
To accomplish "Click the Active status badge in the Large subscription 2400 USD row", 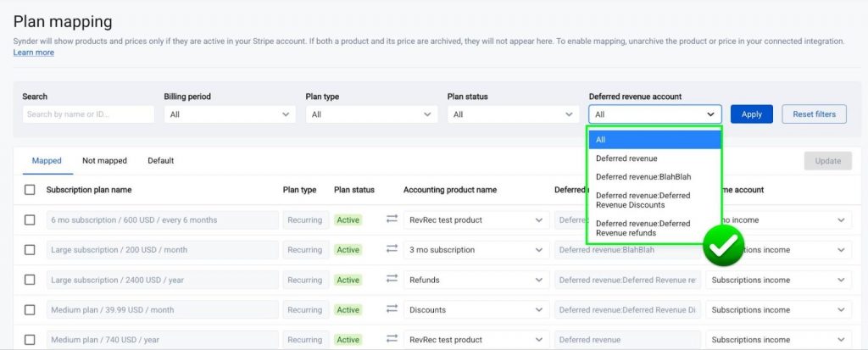I will click(348, 280).
